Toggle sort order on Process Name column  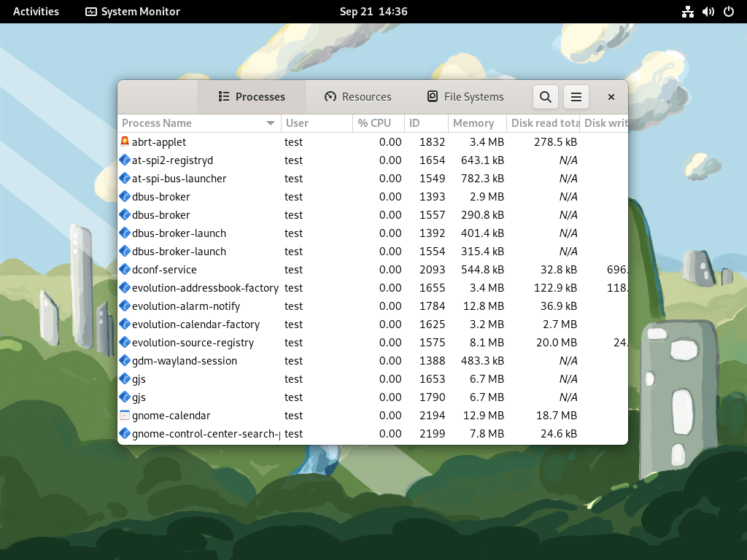[x=199, y=123]
